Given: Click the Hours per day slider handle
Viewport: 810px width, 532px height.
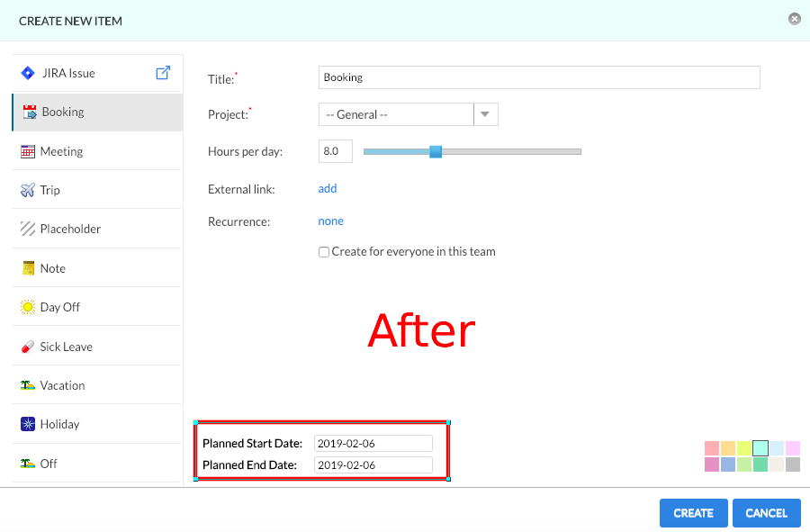Looking at the screenshot, I should [436, 151].
